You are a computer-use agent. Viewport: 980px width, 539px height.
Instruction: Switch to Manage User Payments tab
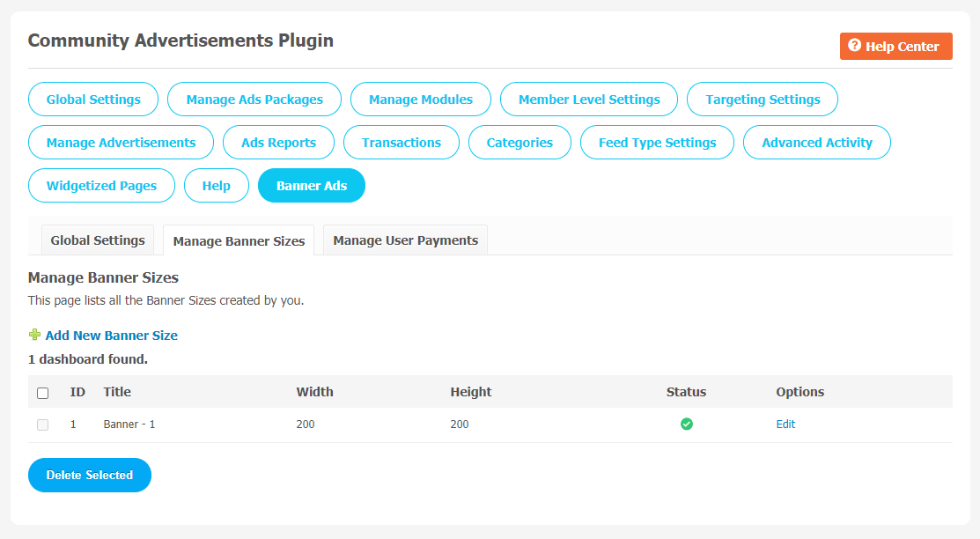point(405,240)
